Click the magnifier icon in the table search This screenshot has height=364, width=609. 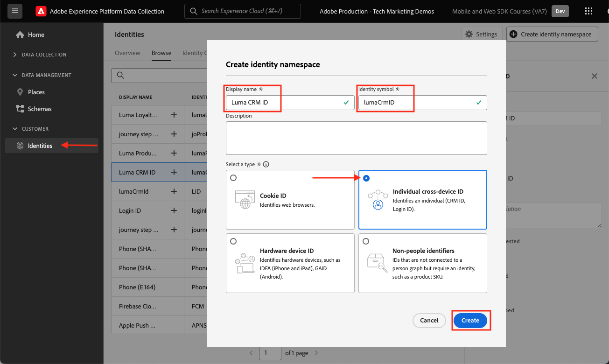[120, 76]
